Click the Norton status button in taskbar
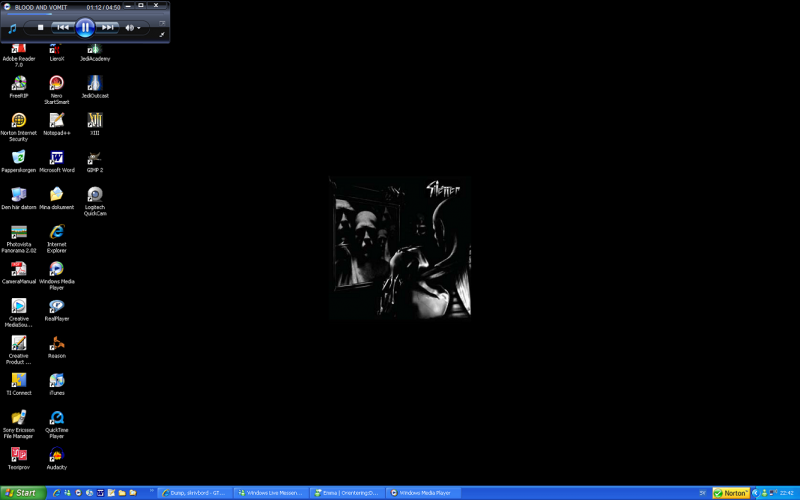The image size is (800, 500). pyautogui.click(x=731, y=493)
